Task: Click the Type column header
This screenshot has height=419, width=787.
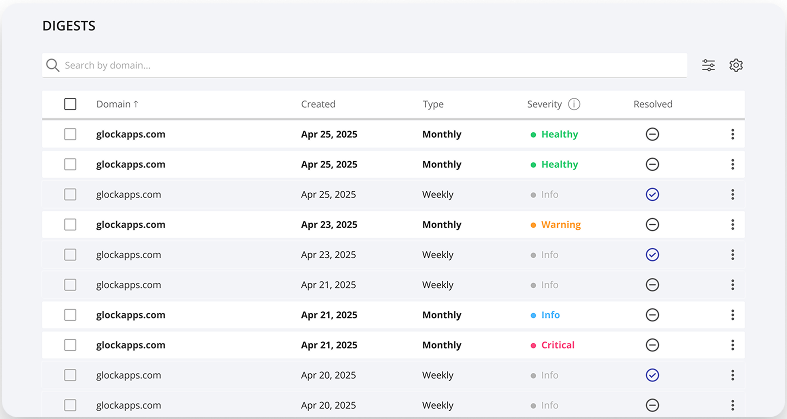Action: tap(432, 104)
